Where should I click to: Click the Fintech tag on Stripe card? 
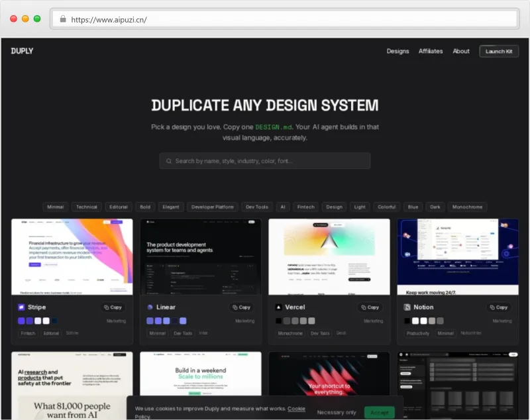pyautogui.click(x=28, y=333)
